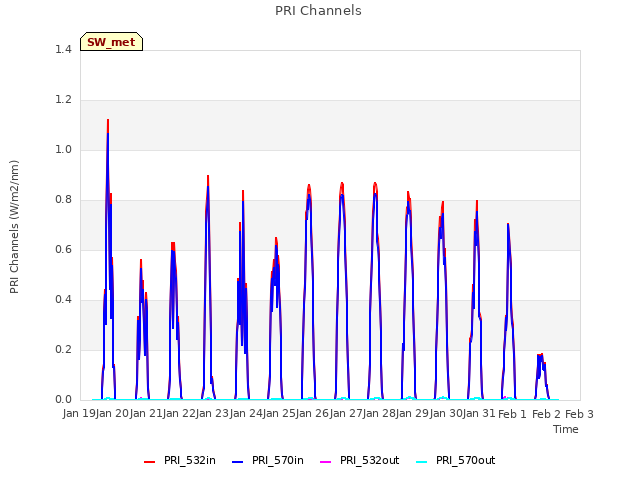Toggle the PRI_532in legend entry
Screen dimensions: 640x480
[x=180, y=460]
